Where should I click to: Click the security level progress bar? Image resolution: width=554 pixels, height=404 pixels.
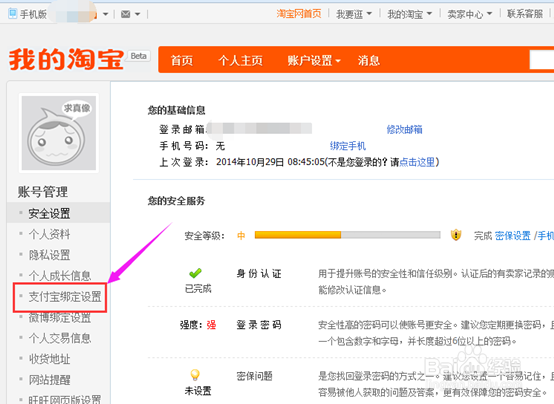click(x=348, y=235)
